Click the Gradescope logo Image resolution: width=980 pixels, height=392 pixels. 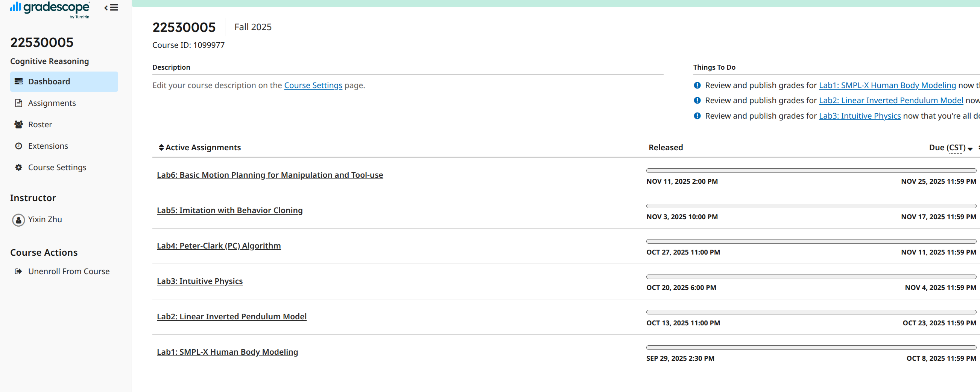click(x=50, y=9)
